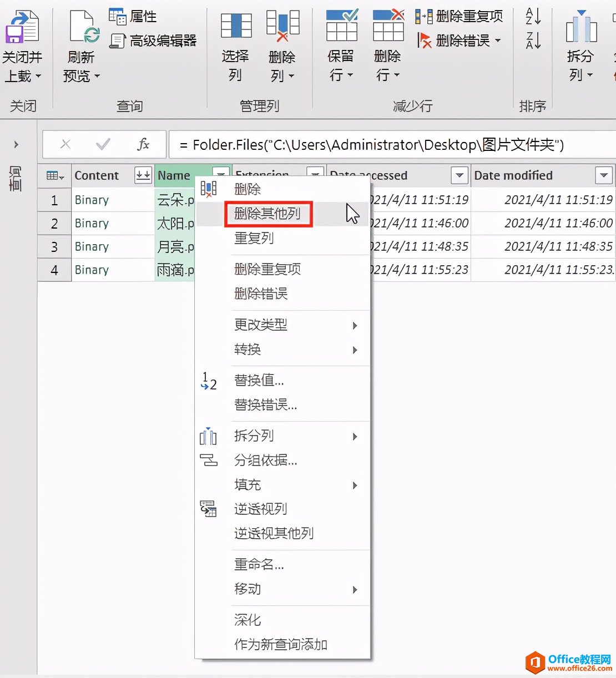The height and width of the screenshot is (678, 616).
Task: Sort descending with the Z-A icon
Action: (x=533, y=40)
